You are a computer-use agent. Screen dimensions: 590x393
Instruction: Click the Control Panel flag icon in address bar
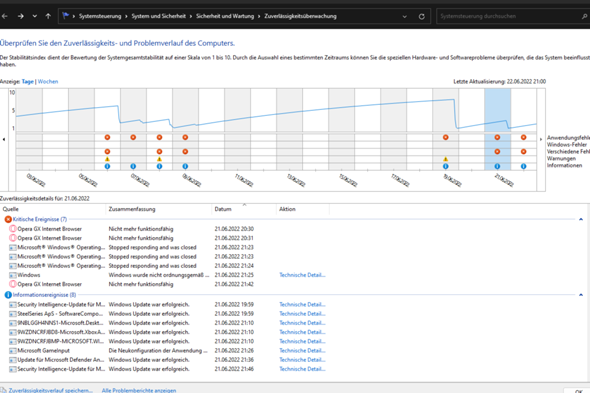click(66, 16)
